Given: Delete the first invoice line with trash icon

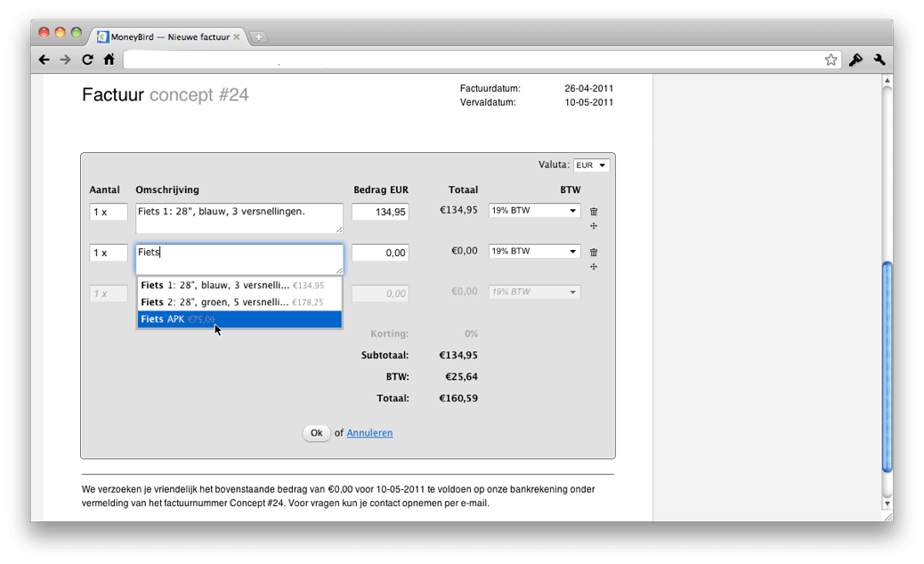Looking at the screenshot, I should [x=594, y=212].
